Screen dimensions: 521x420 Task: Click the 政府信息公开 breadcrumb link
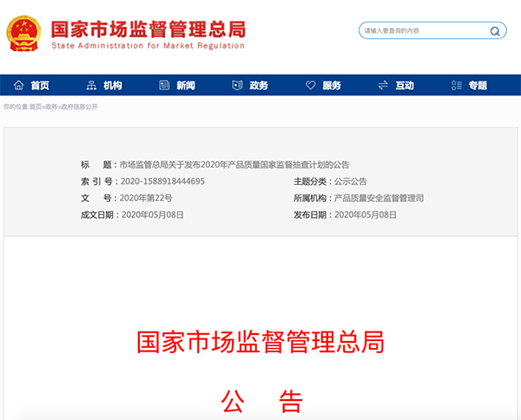[x=79, y=107]
